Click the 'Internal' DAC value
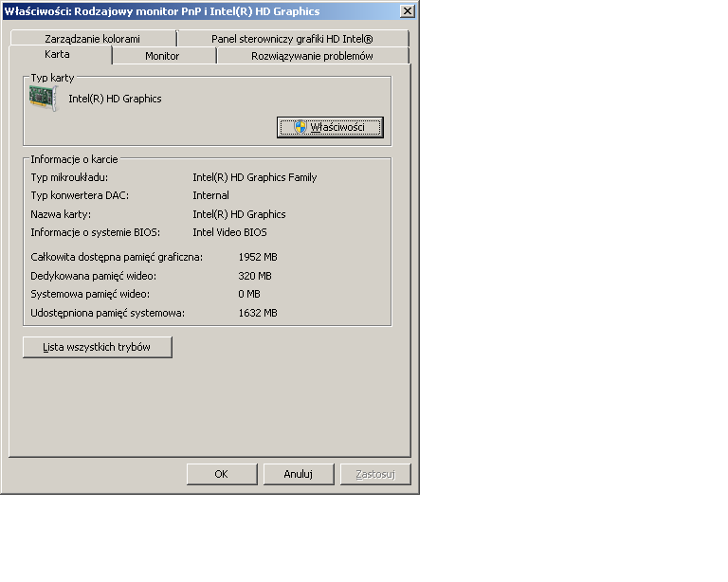Image resolution: width=728 pixels, height=582 pixels. click(x=210, y=195)
